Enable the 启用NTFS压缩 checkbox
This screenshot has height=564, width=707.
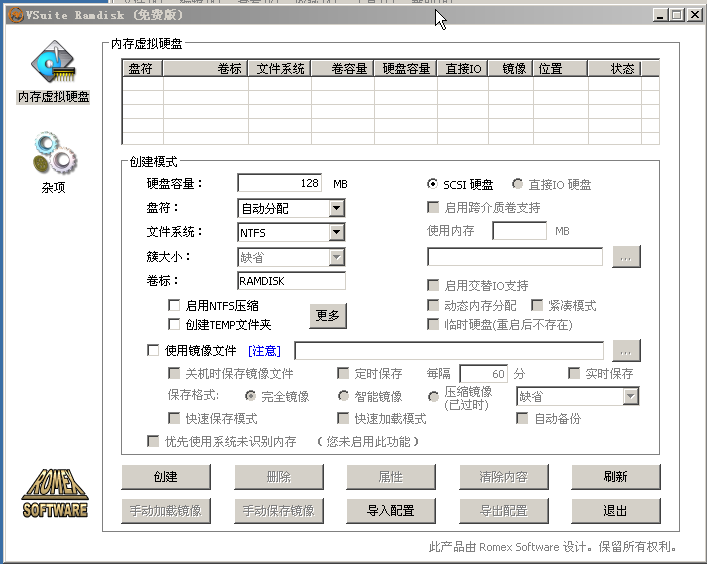[174, 305]
